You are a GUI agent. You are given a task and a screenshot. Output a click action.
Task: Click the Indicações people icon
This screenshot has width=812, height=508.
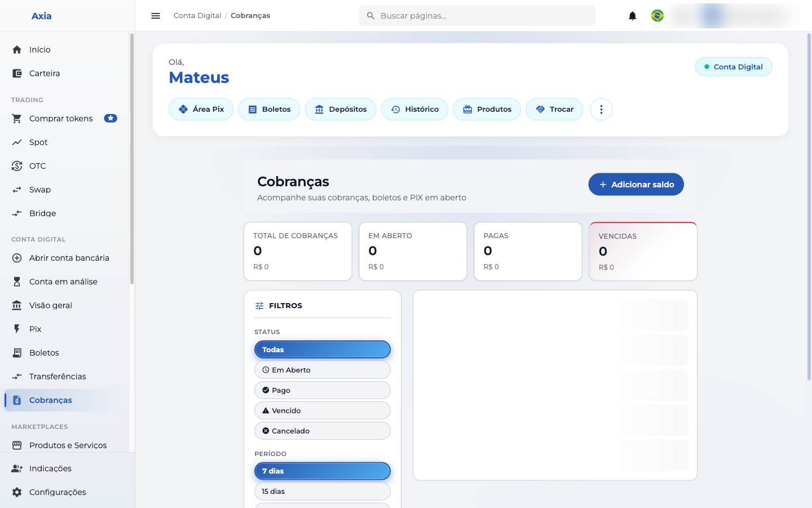(x=17, y=468)
